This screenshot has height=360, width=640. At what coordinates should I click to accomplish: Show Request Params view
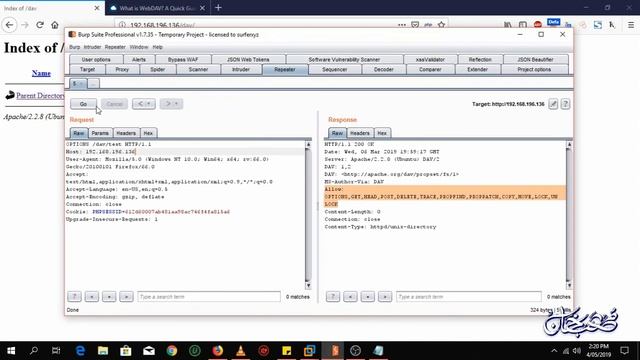(x=100, y=133)
